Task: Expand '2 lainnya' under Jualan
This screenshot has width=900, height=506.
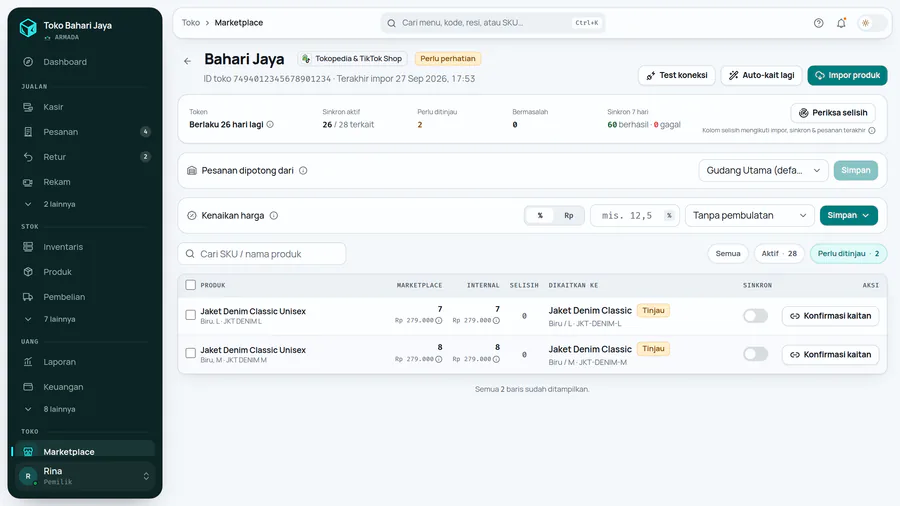Action: [x=85, y=204]
